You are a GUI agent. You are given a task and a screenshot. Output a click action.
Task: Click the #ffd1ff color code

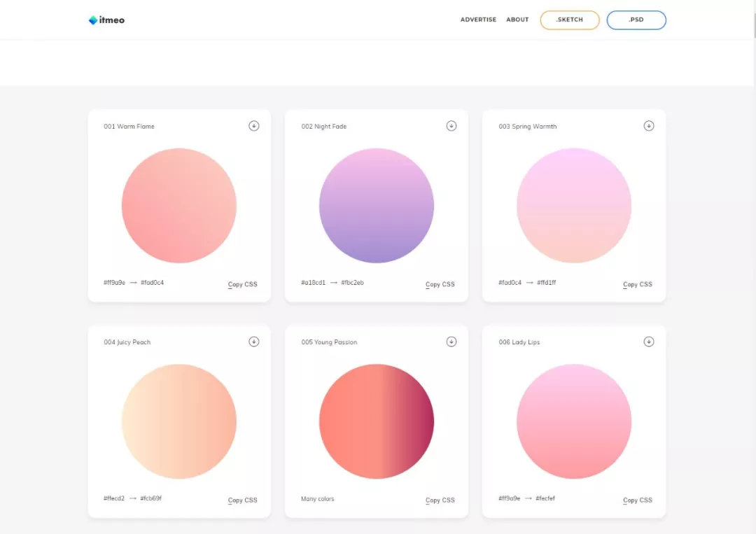pos(546,283)
